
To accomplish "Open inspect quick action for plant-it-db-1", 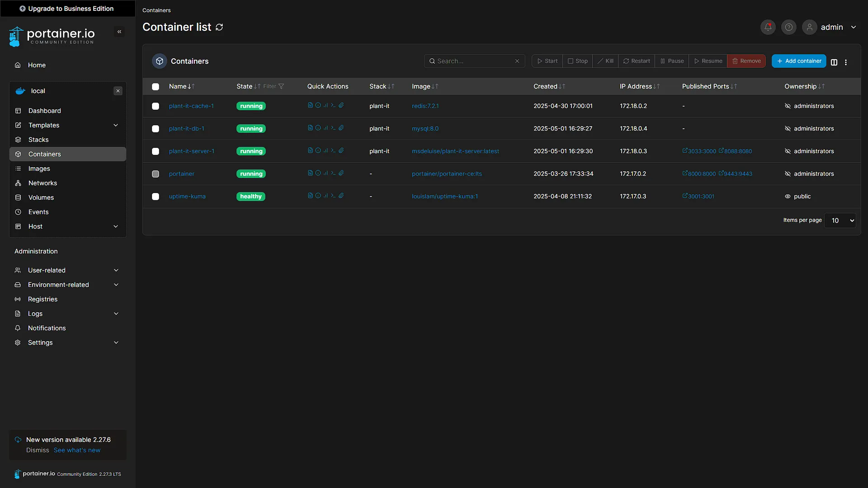I will tap(318, 128).
